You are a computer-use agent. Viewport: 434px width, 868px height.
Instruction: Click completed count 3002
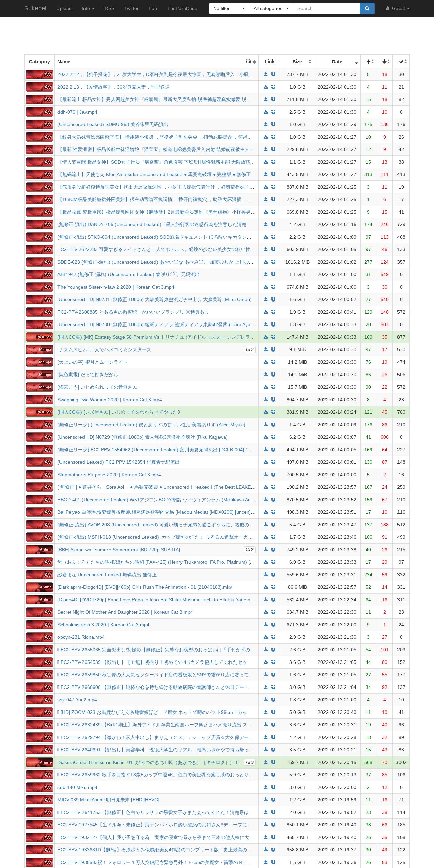point(401,762)
